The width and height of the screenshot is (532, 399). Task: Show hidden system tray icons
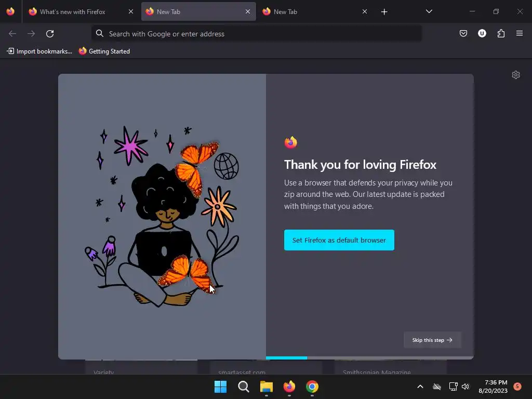pyautogui.click(x=420, y=387)
